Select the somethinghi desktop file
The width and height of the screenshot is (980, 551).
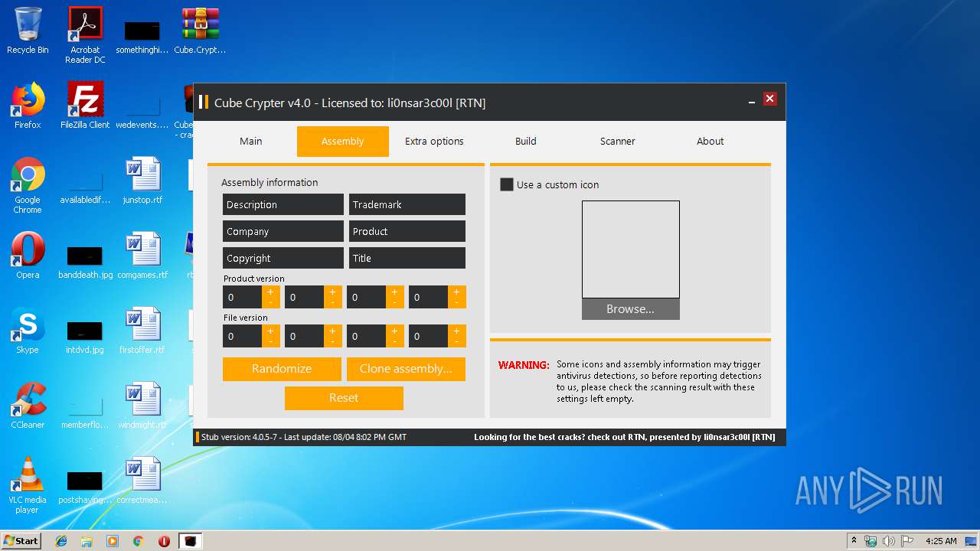click(142, 37)
